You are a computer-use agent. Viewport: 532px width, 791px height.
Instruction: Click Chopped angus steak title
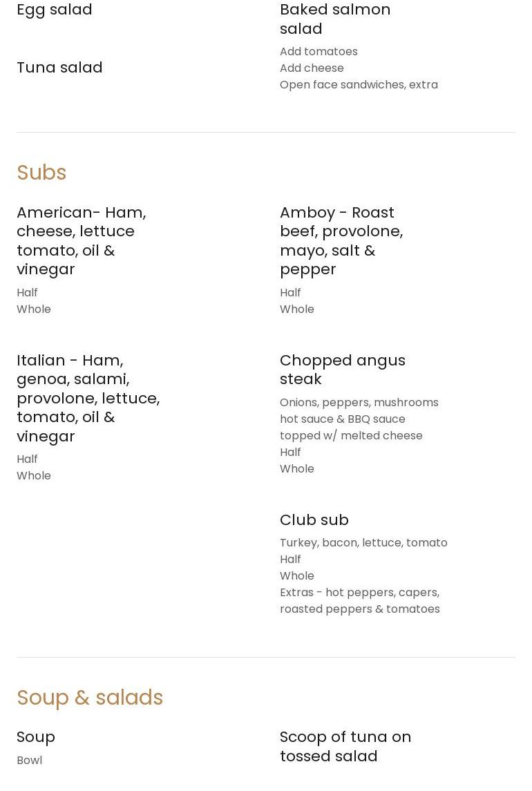pos(342,369)
